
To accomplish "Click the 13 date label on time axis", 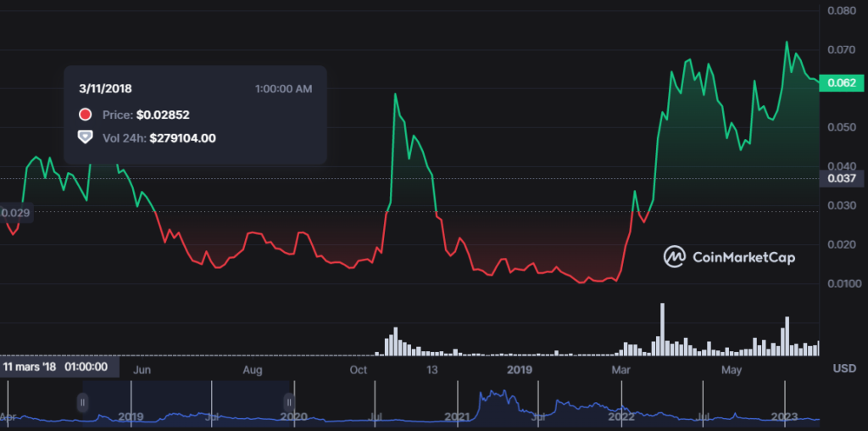I will (431, 370).
